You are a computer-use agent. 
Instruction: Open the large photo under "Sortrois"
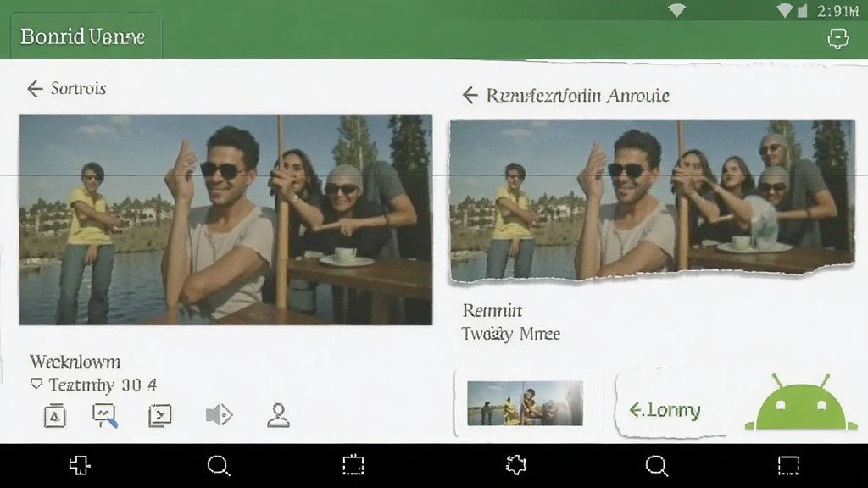coord(225,219)
